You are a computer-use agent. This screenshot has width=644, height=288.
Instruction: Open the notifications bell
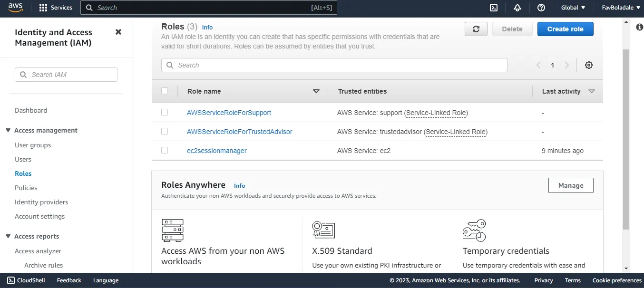click(x=517, y=8)
